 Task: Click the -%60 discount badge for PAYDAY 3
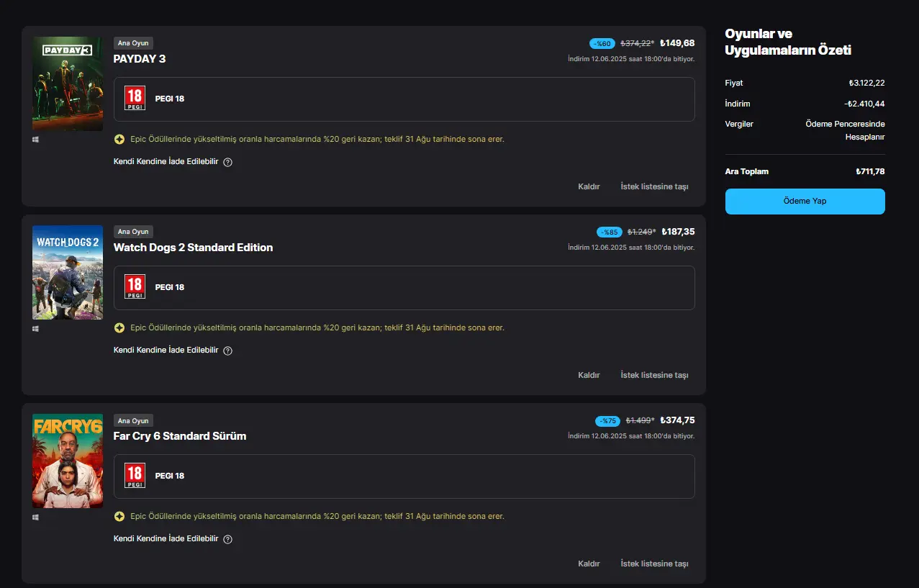tap(602, 43)
